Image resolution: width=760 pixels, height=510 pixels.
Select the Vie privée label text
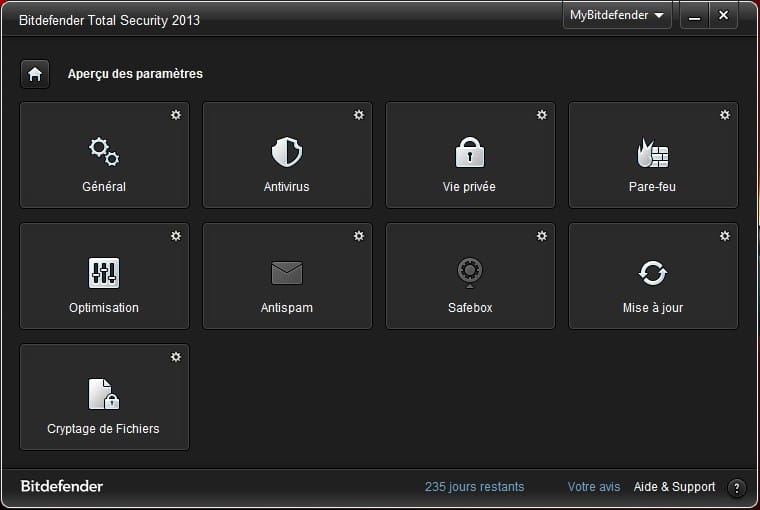pyautogui.click(x=469, y=187)
